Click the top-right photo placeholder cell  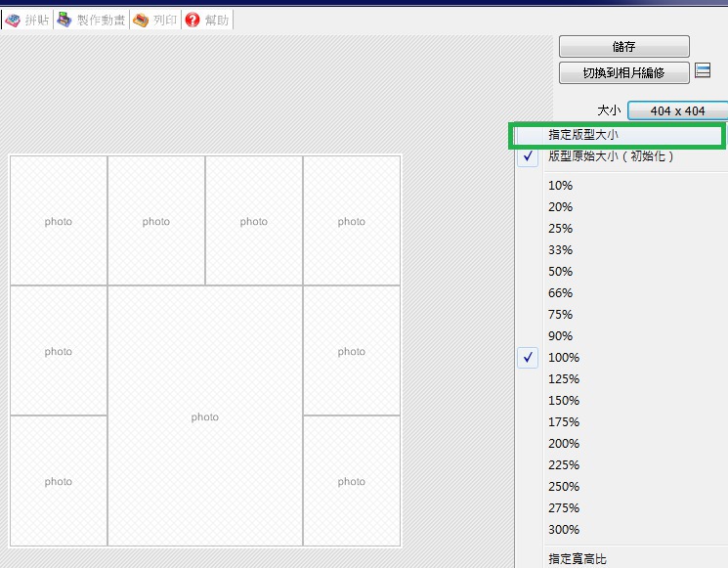click(x=352, y=221)
